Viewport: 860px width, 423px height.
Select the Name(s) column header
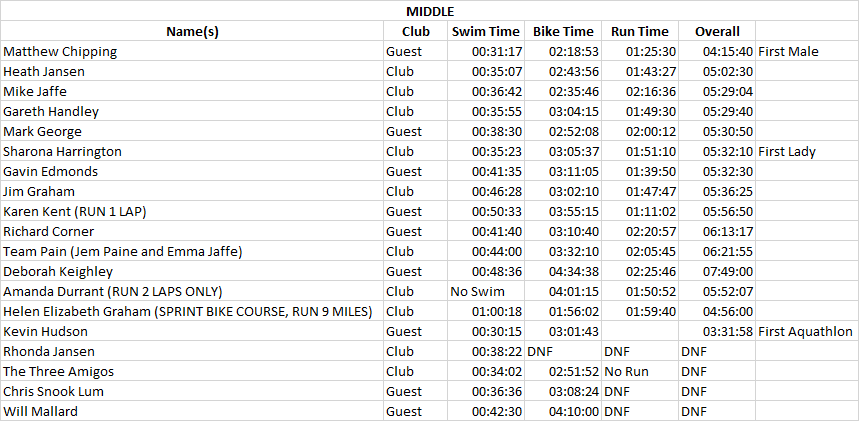(x=192, y=31)
